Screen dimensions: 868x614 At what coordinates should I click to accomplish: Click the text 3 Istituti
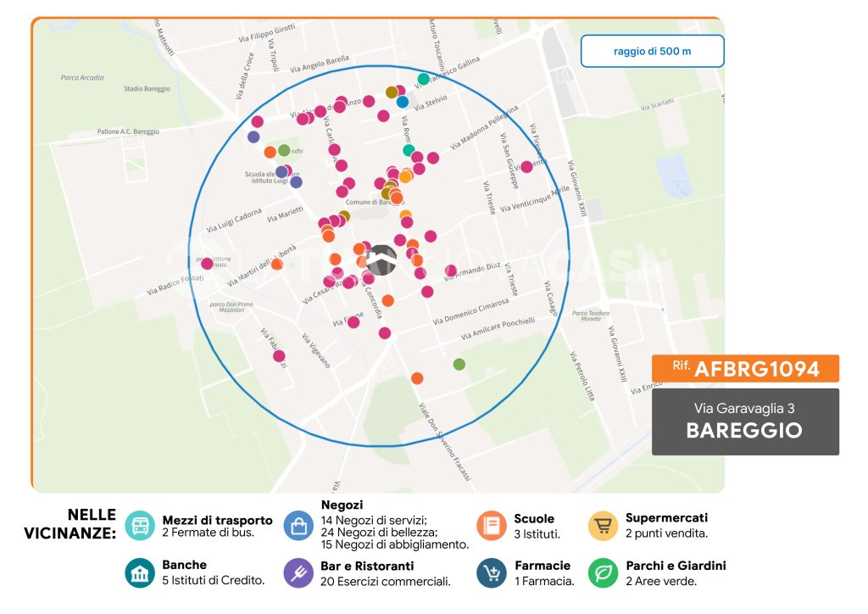coord(537,534)
